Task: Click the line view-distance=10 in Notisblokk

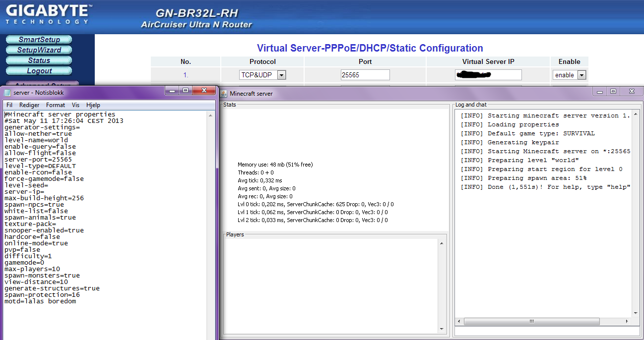Action: coord(36,282)
